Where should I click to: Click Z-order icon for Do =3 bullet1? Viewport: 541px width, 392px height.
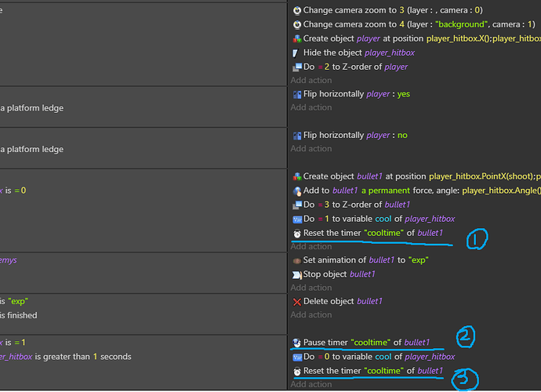296,205
